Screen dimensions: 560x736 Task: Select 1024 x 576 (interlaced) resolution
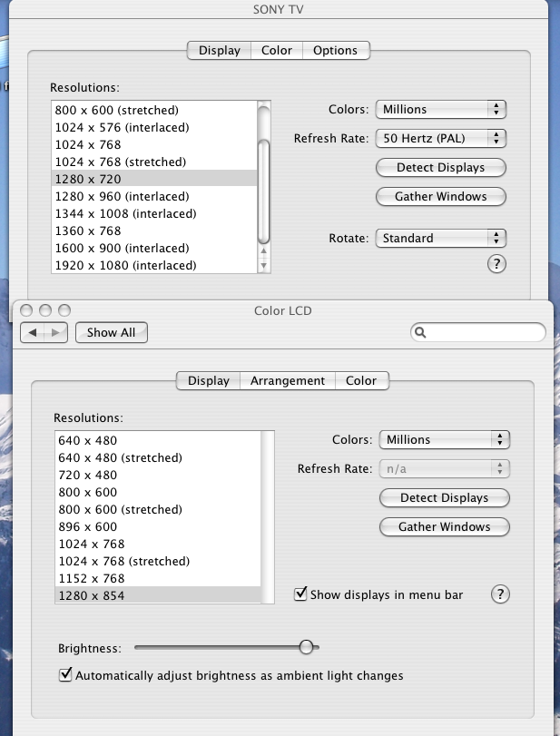154,128
